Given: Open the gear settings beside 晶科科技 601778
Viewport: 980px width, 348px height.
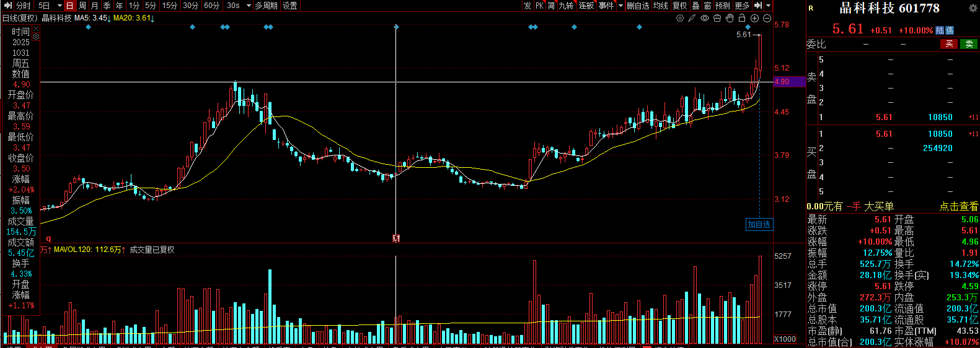Looking at the screenshot, I should [973, 8].
